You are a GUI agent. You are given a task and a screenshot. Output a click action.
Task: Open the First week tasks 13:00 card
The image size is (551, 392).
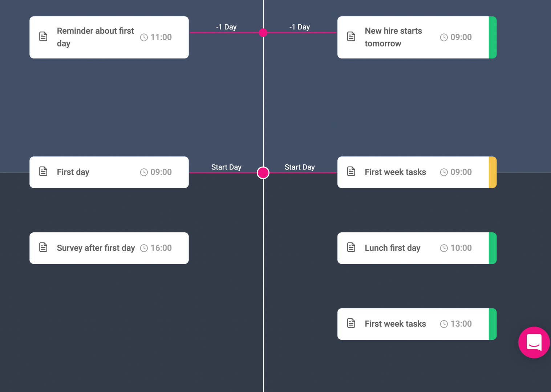tap(417, 324)
